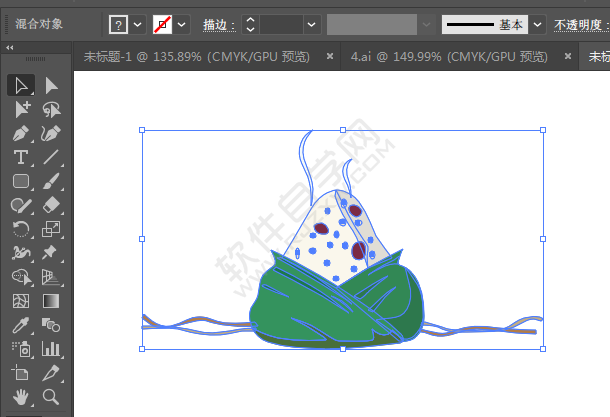610x417 pixels.
Task: Switch to the 未标题-1 document tab
Action: point(196,58)
